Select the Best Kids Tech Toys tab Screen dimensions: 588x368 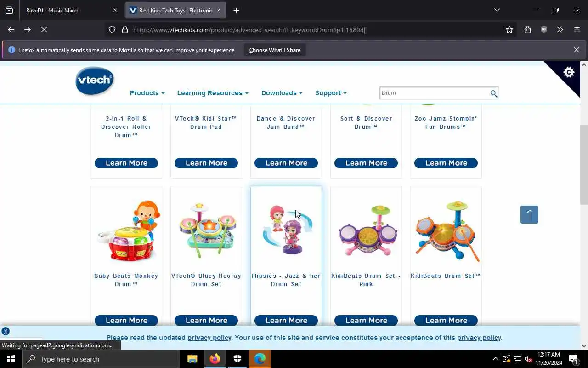point(175,10)
